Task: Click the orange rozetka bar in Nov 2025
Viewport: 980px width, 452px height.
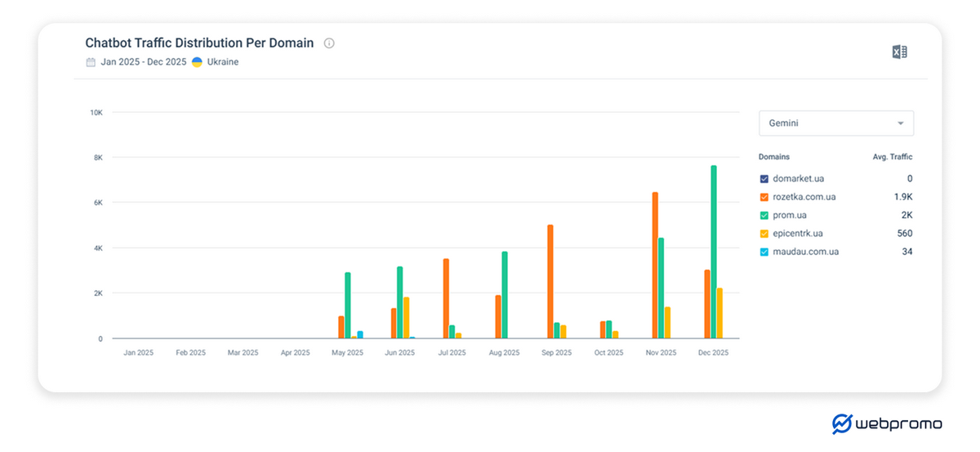Action: [655, 266]
